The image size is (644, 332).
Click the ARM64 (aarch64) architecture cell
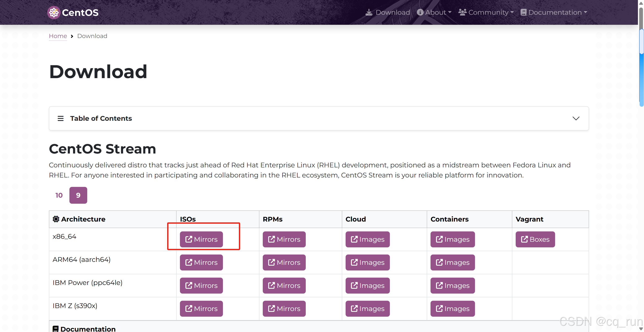click(x=112, y=262)
